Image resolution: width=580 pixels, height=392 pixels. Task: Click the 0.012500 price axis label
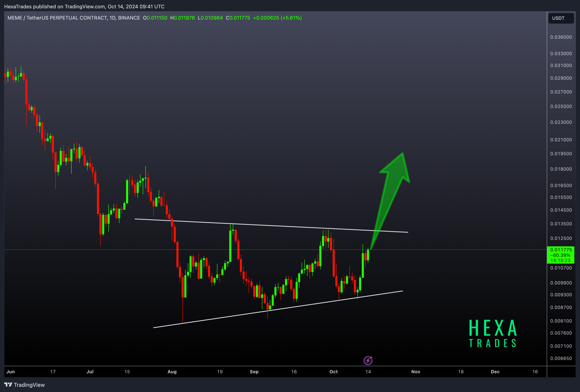pyautogui.click(x=561, y=238)
